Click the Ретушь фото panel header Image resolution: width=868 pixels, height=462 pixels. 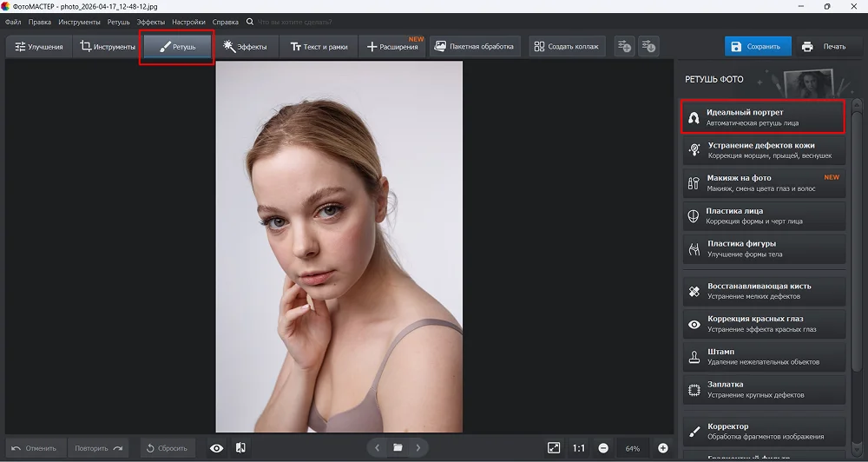point(714,79)
